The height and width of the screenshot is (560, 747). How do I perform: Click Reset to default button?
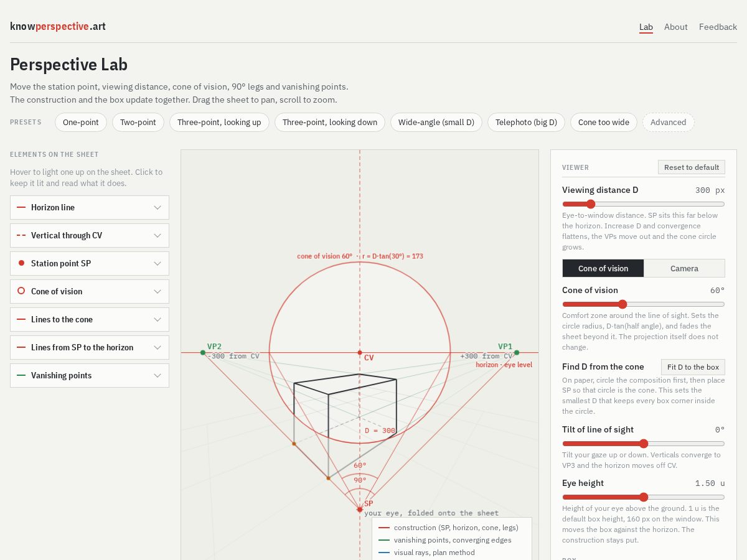[691, 167]
